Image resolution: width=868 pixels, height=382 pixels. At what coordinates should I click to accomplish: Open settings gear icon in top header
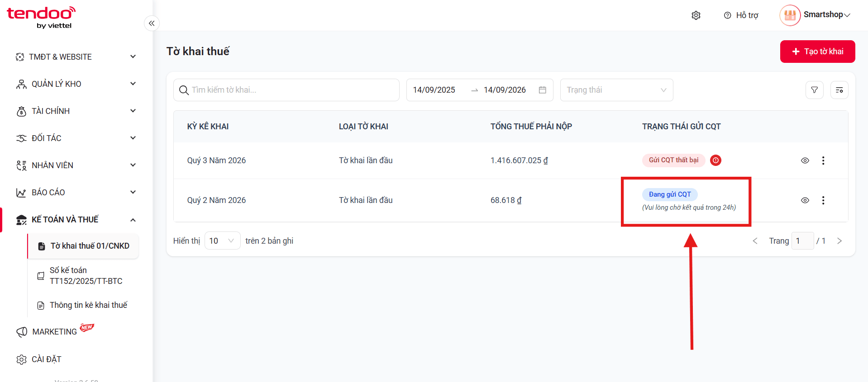point(696,15)
